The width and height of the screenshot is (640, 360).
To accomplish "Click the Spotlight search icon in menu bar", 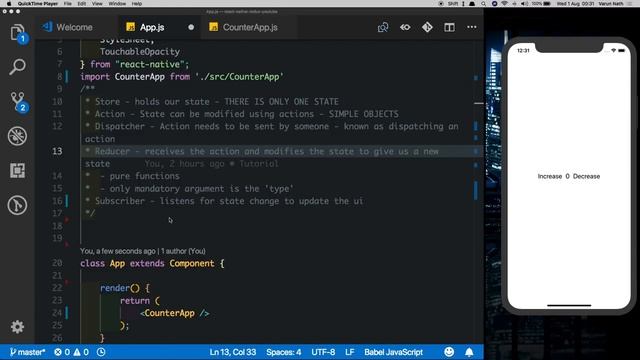I will [483, 3].
